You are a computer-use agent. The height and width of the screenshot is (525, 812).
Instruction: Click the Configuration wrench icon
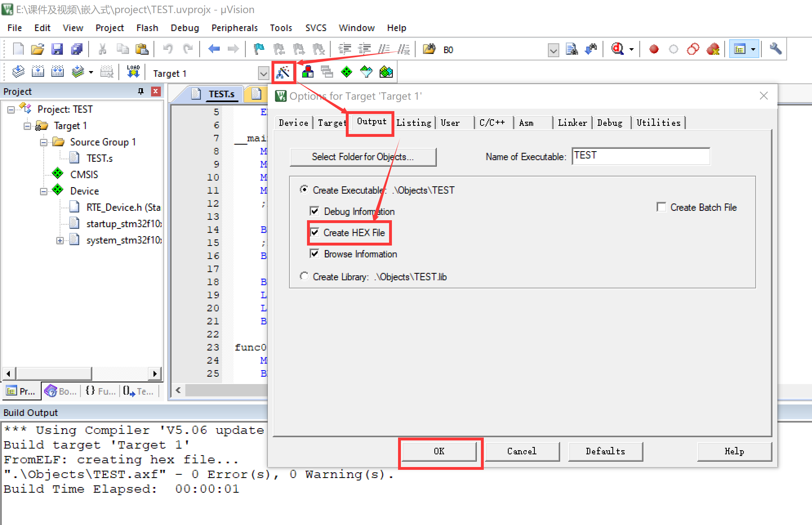point(775,49)
